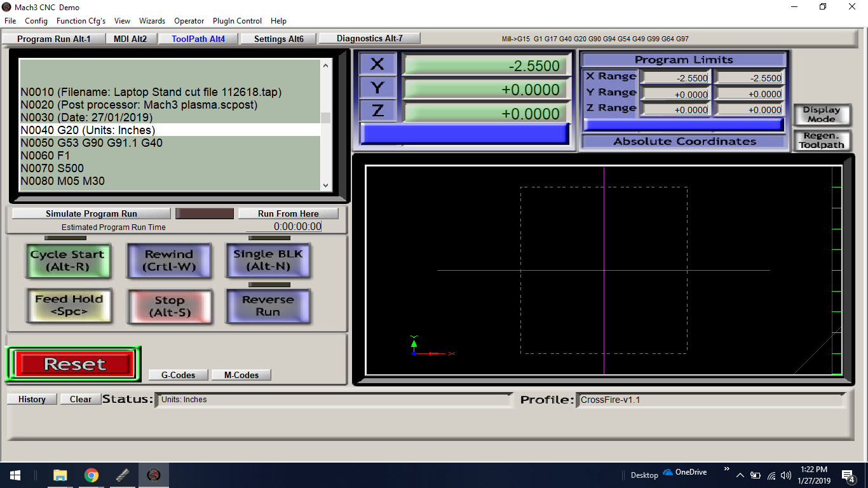Select line N0080 M05 M30
This screenshot has height=488, width=868.
(x=170, y=181)
